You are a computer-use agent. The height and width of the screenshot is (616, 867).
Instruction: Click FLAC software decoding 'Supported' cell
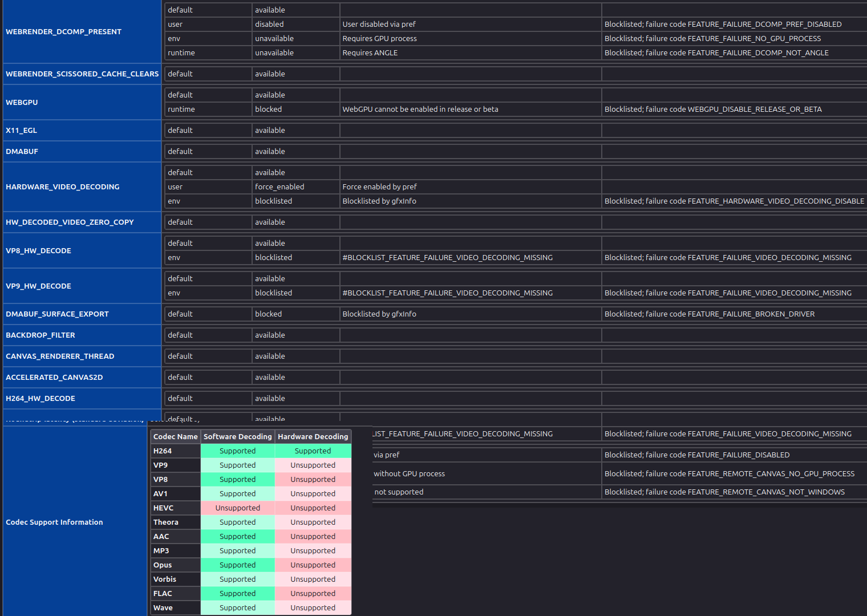pyautogui.click(x=238, y=593)
